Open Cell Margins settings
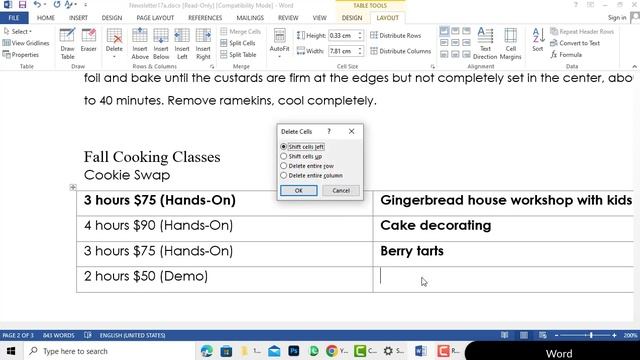640x360 pixels. tap(510, 44)
